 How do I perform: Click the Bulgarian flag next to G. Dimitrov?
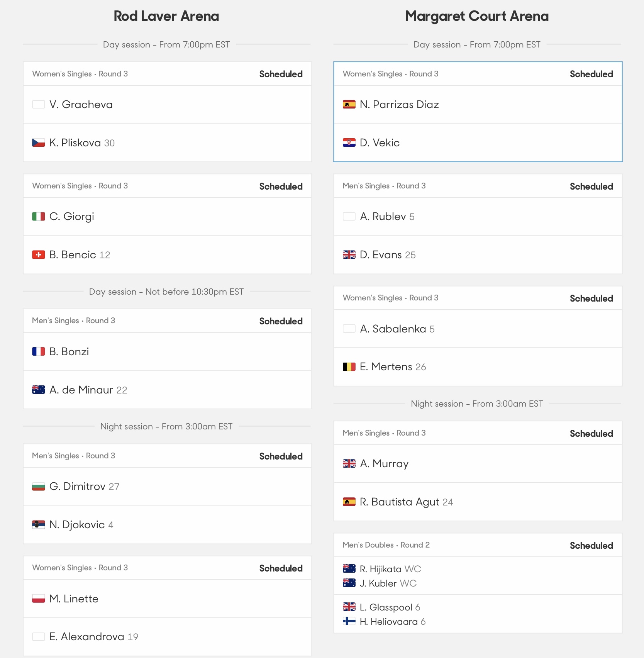coord(38,486)
